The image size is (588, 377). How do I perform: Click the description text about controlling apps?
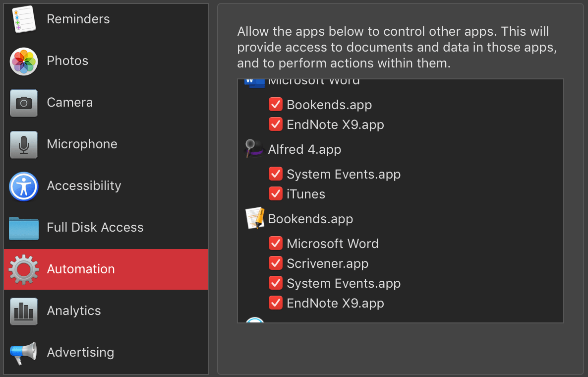tap(397, 47)
